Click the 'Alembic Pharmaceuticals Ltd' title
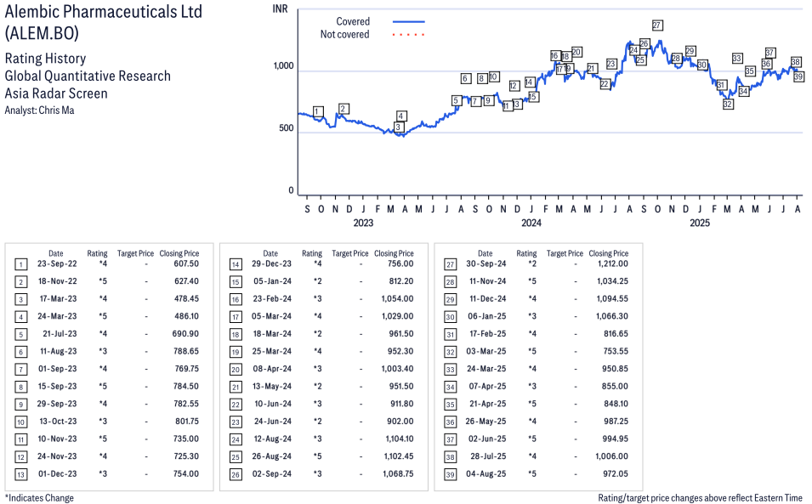The width and height of the screenshot is (812, 504). click(x=104, y=11)
